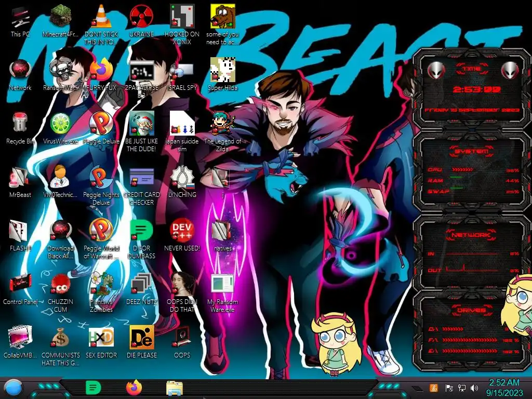Open the green app pinned on taskbar
Image resolution: width=532 pixels, height=399 pixels.
click(94, 388)
